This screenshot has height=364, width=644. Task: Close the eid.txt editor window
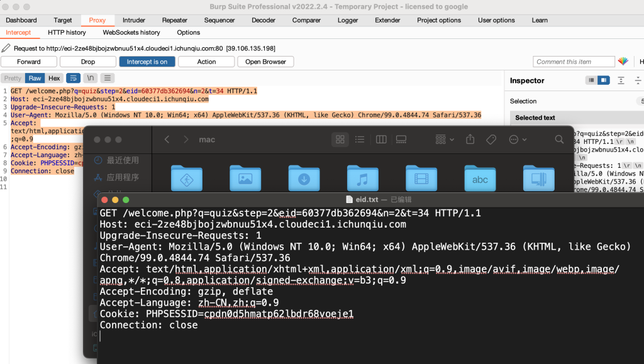(x=104, y=200)
